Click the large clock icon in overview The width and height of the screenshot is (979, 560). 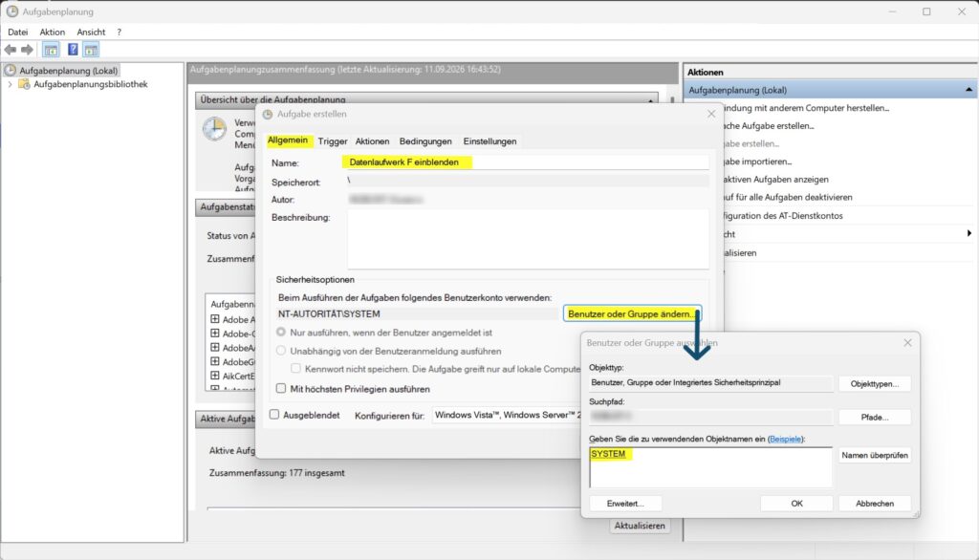214,129
